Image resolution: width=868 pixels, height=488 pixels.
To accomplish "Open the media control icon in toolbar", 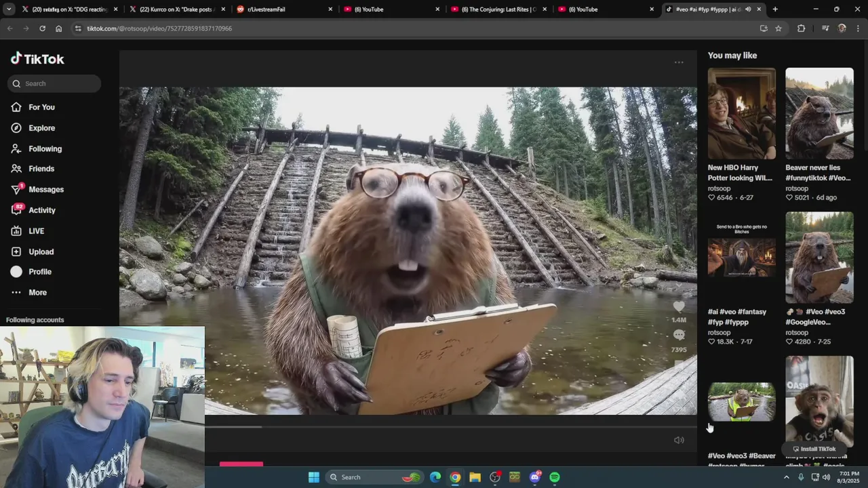I will (825, 28).
